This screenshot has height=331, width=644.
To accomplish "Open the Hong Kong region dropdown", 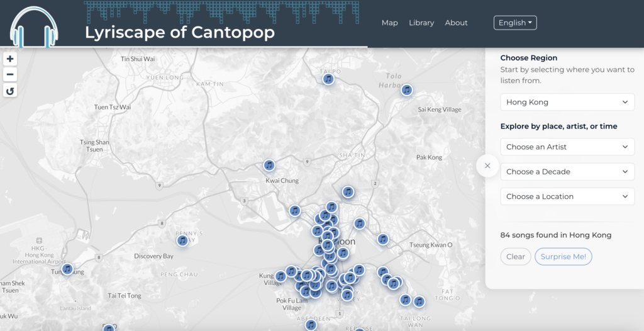I will [567, 102].
